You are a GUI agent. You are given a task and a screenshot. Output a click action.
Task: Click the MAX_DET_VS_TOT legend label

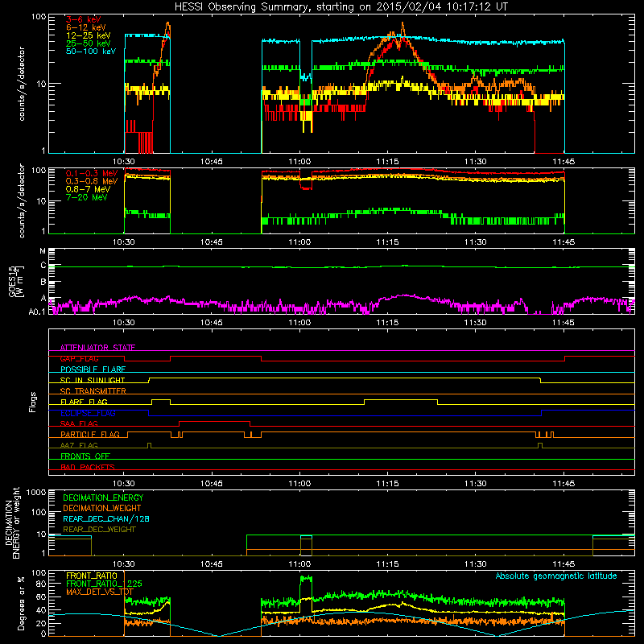click(x=100, y=592)
